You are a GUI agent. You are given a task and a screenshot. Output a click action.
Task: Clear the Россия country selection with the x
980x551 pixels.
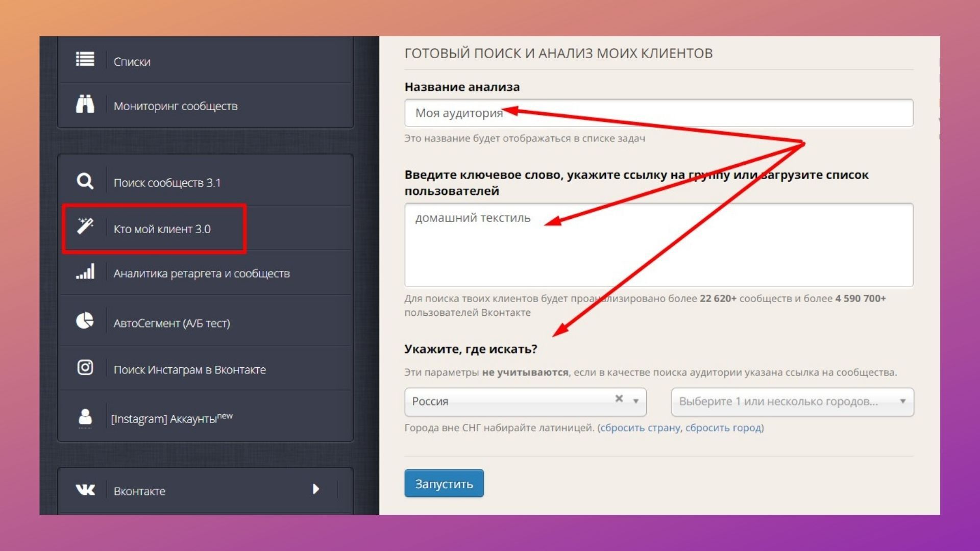pos(619,398)
